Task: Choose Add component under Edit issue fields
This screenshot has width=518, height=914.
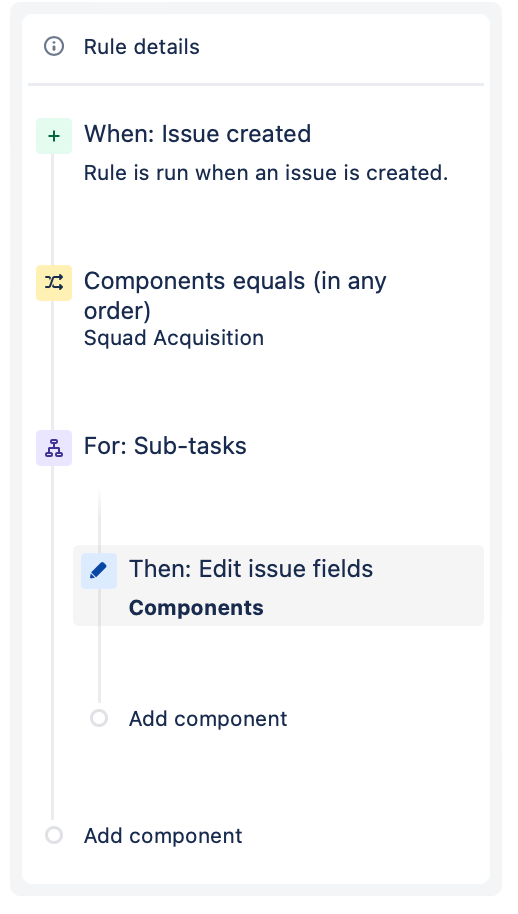Action: coord(208,719)
